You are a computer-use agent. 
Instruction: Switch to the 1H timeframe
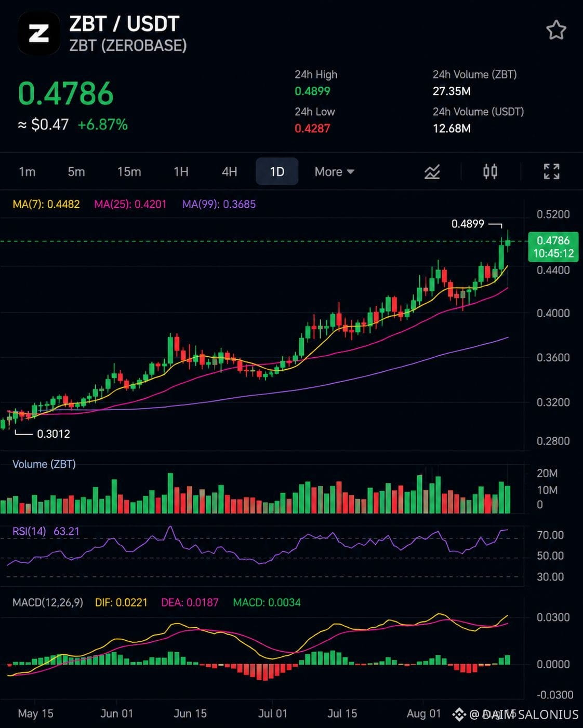pyautogui.click(x=181, y=172)
